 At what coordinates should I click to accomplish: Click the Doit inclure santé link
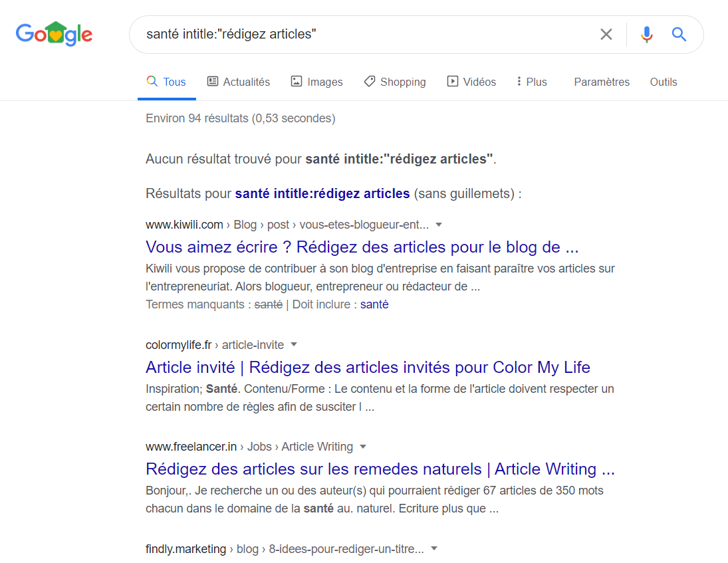(374, 304)
